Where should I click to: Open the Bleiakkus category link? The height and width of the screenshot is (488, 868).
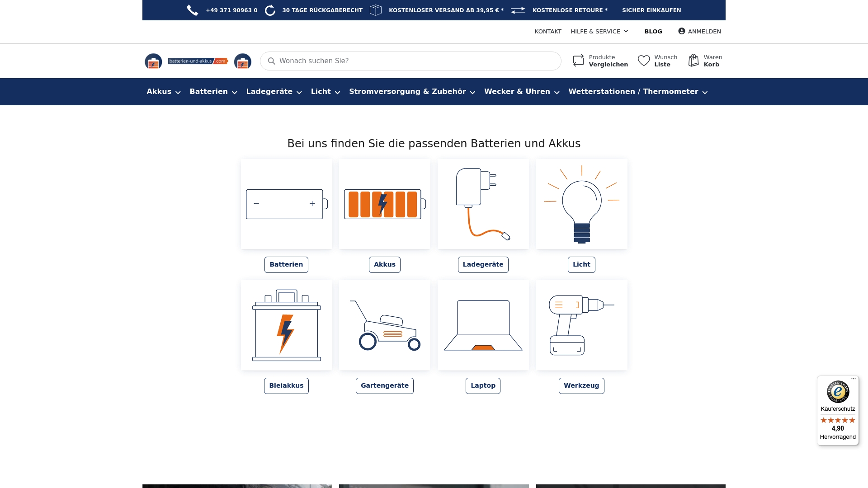(x=286, y=385)
